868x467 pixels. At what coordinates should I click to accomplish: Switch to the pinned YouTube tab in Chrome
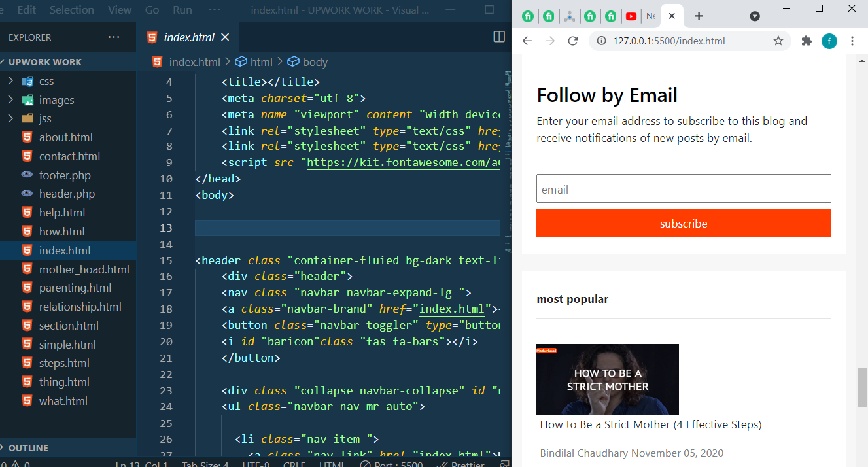[631, 16]
